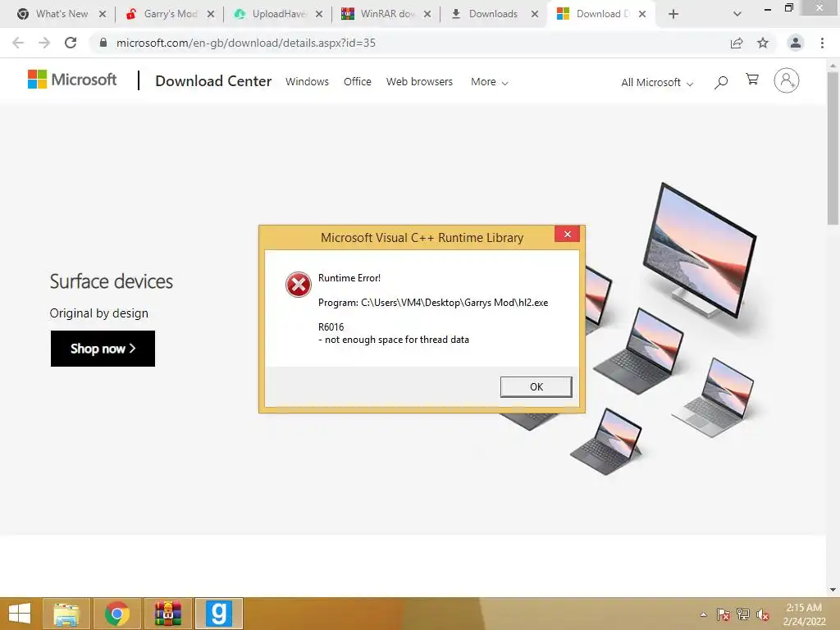Open File Explorer from the taskbar
The width and height of the screenshot is (840, 630).
pos(66,614)
